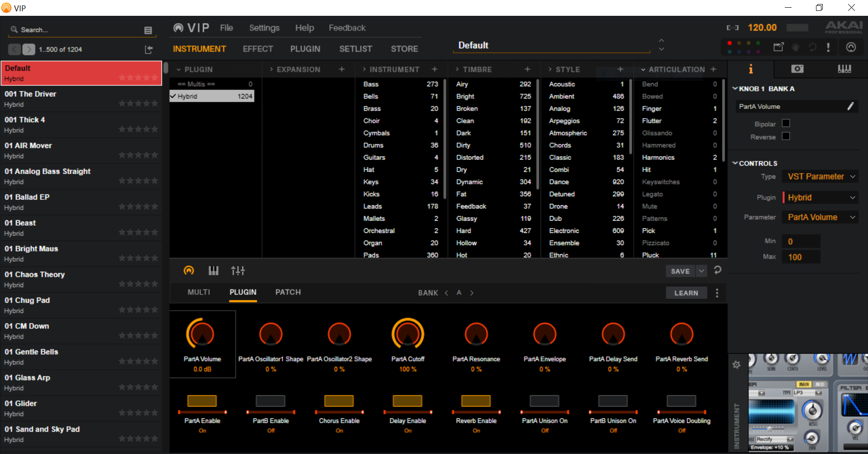Select the Hybrid plugin filter row
The width and height of the screenshot is (868, 454).
[212, 96]
